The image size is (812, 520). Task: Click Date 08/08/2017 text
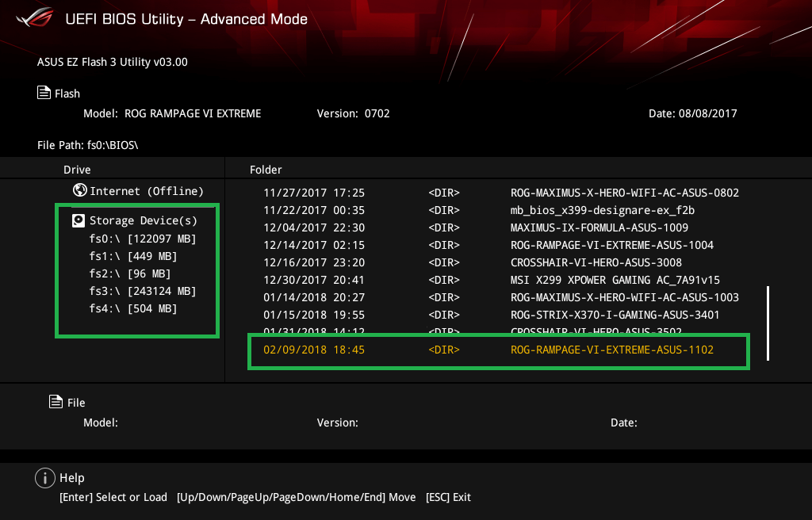click(x=693, y=113)
